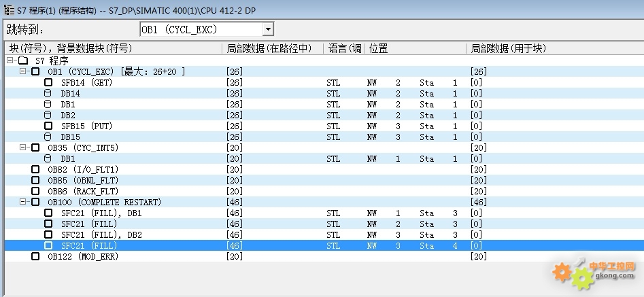Click the 语言(调 column header
The width and height of the screenshot is (644, 297).
coord(344,49)
